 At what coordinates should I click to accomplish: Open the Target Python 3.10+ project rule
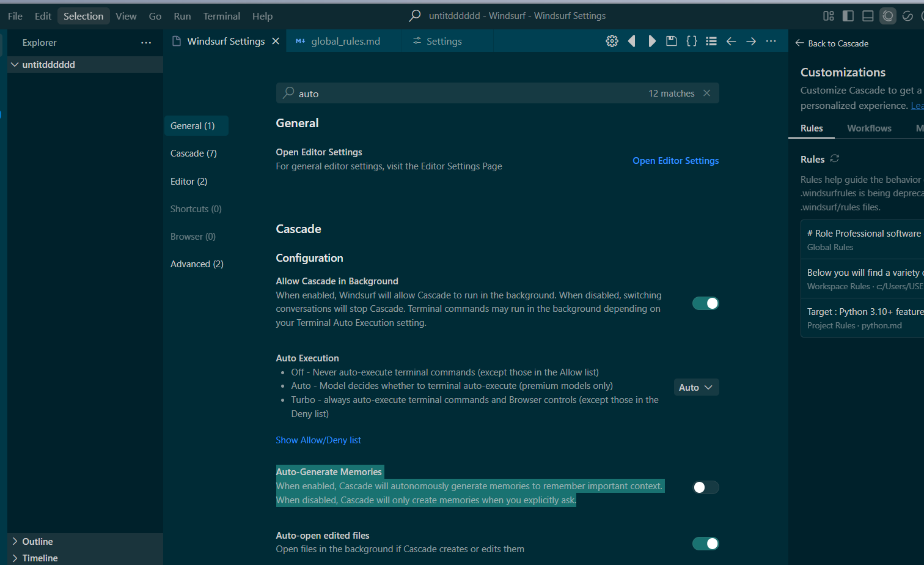point(862,318)
